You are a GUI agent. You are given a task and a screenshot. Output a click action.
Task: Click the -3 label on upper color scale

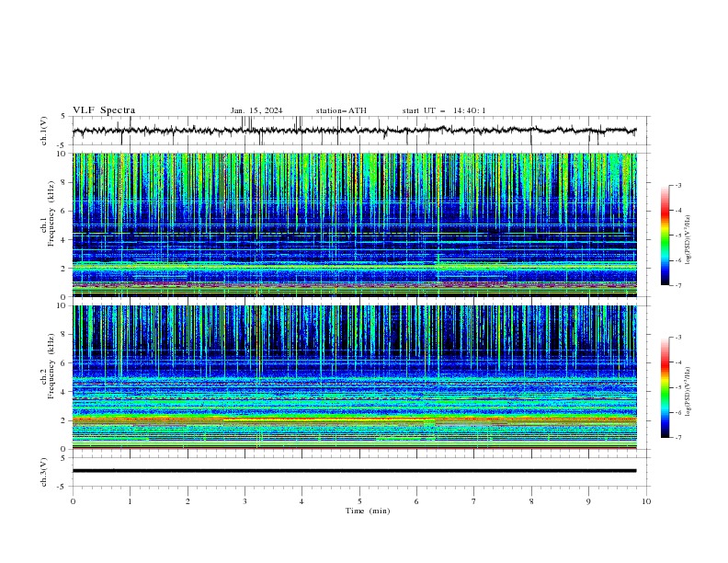click(x=677, y=185)
